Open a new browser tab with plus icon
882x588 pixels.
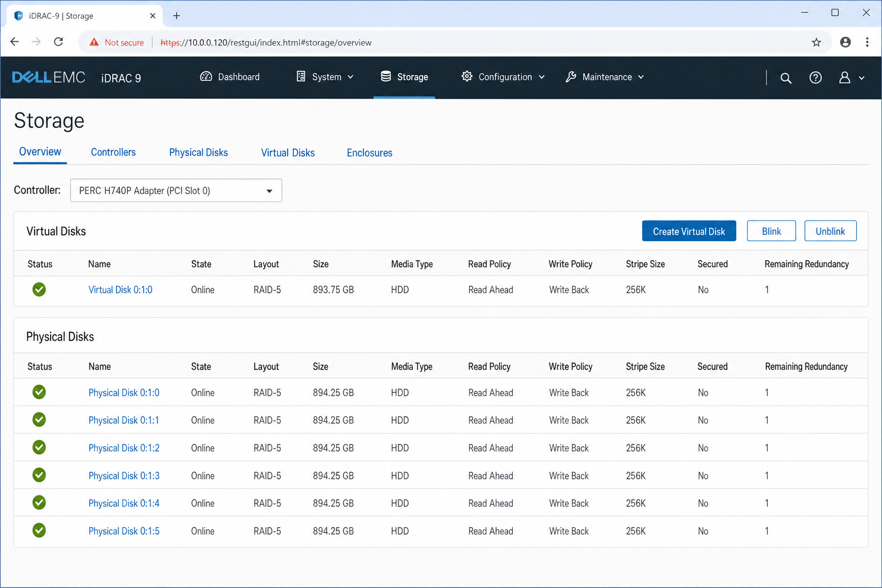pos(176,16)
